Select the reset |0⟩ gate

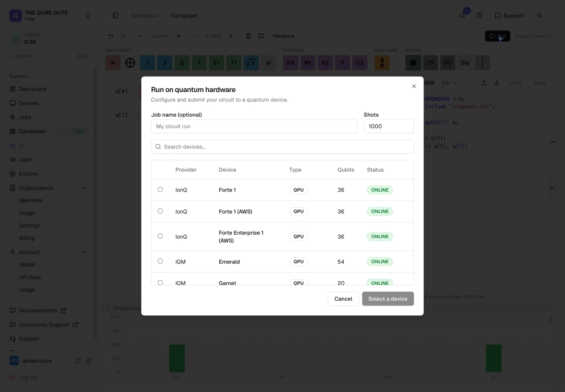click(448, 63)
